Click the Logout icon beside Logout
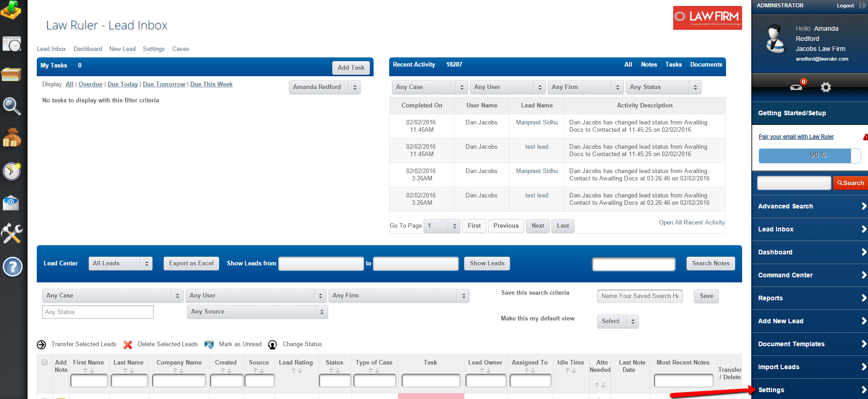Screen dimensions: 868x399 point(862,6)
